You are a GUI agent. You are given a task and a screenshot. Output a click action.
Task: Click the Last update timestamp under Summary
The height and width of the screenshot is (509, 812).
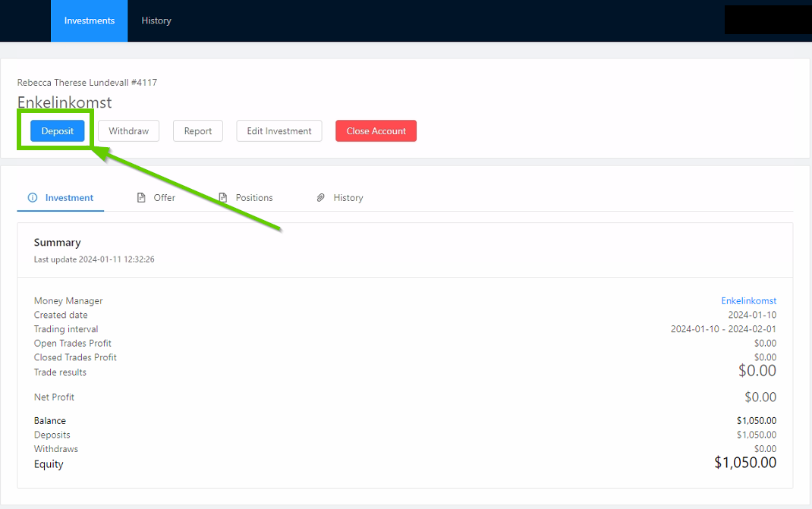[94, 259]
